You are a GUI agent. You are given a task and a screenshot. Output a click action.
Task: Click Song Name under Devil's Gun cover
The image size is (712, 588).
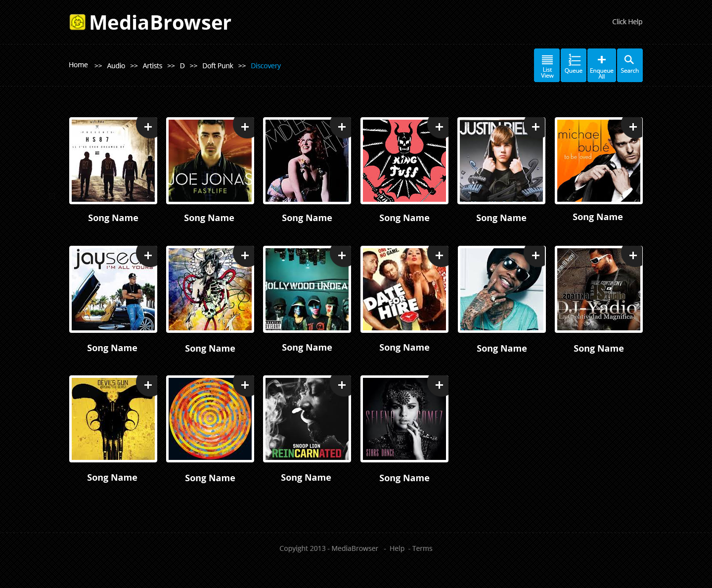point(112,478)
